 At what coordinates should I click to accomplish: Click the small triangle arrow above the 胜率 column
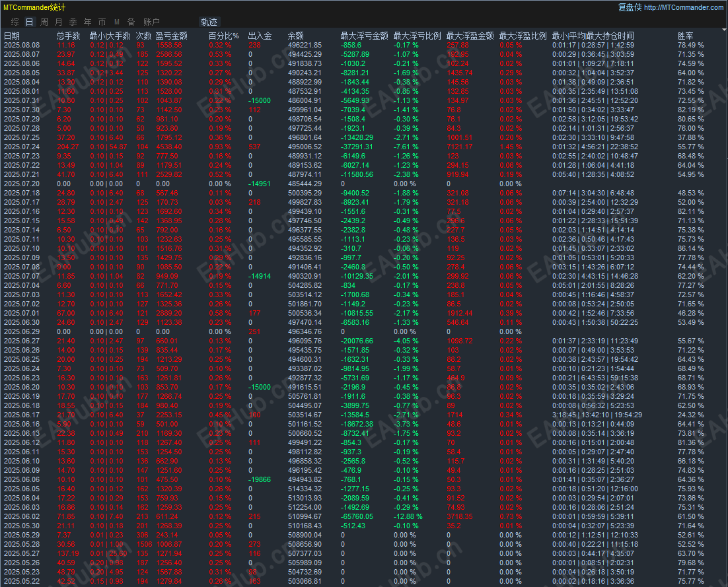(x=724, y=30)
